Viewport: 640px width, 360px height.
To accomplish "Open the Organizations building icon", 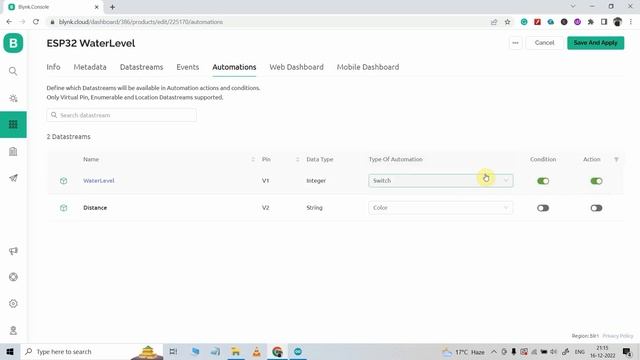I will tap(13, 151).
